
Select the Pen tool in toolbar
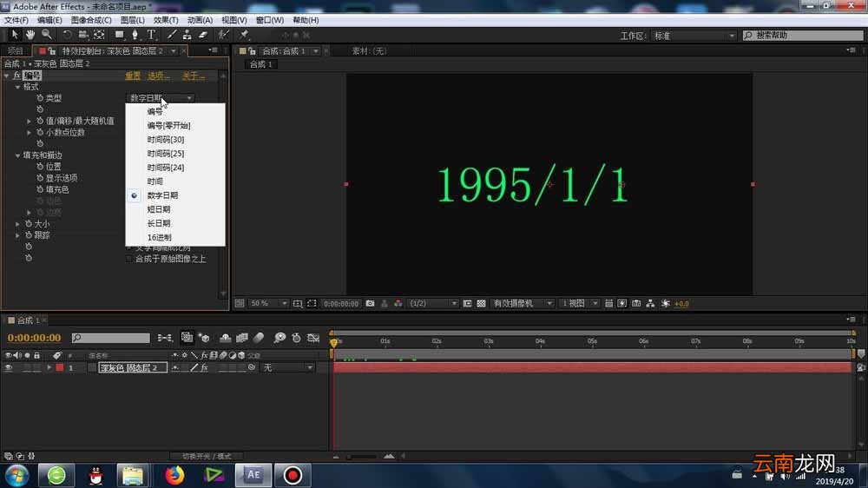(135, 35)
